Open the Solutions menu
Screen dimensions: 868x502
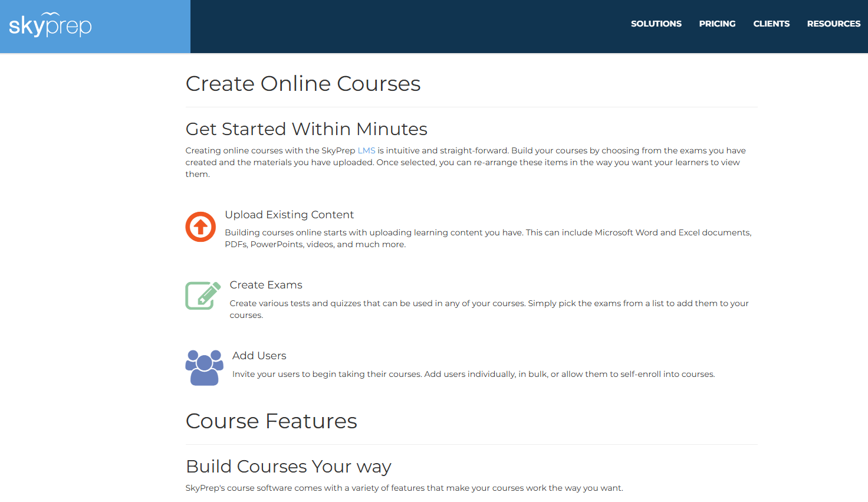click(656, 24)
